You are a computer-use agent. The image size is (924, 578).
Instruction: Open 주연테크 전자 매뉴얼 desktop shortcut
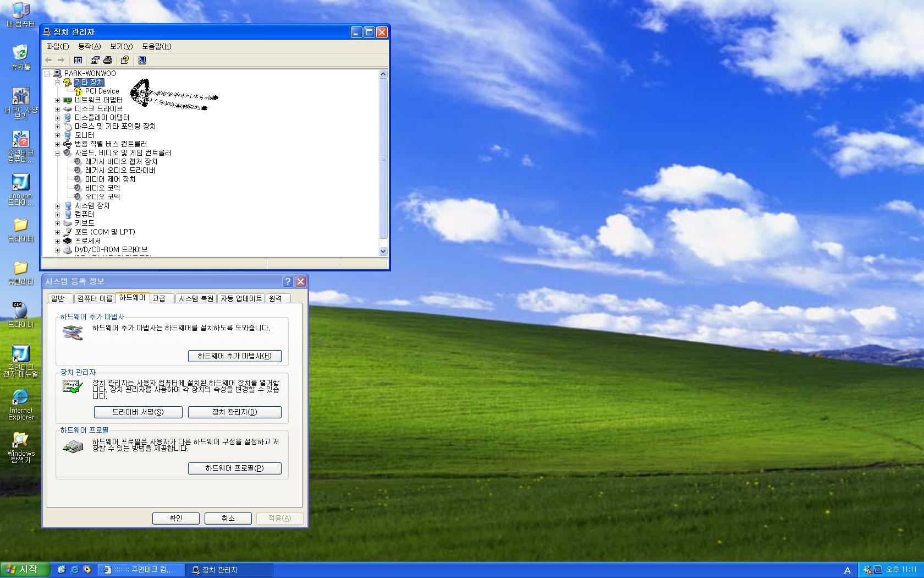pyautogui.click(x=20, y=361)
